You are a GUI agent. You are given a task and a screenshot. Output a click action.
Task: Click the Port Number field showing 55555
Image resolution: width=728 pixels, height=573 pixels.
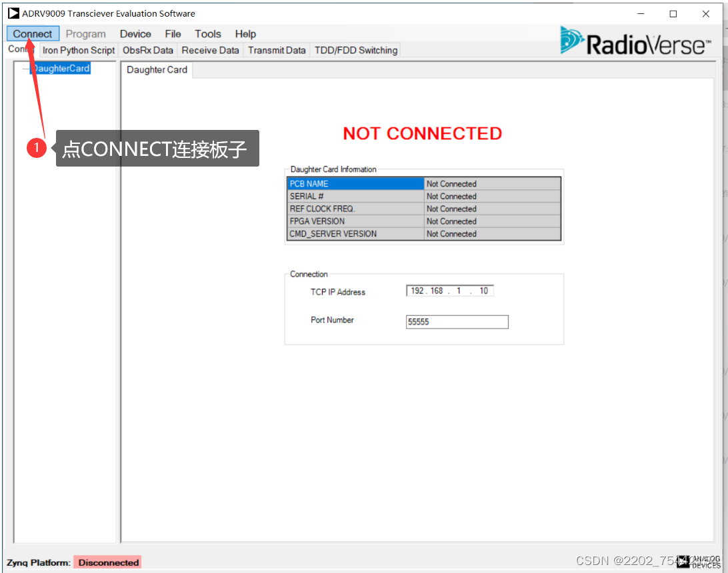pyautogui.click(x=457, y=322)
